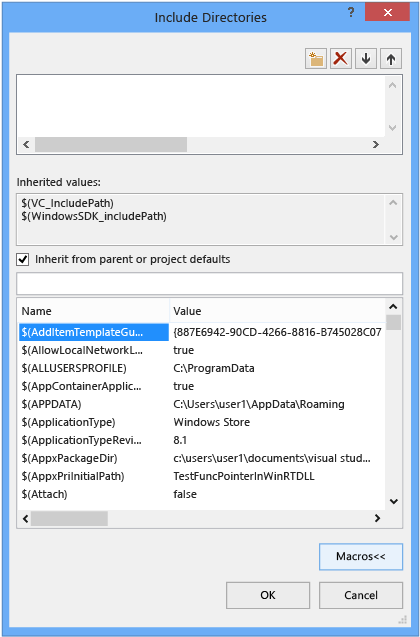Cancel the Include Directories dialog
The height and width of the screenshot is (637, 420).
(361, 595)
